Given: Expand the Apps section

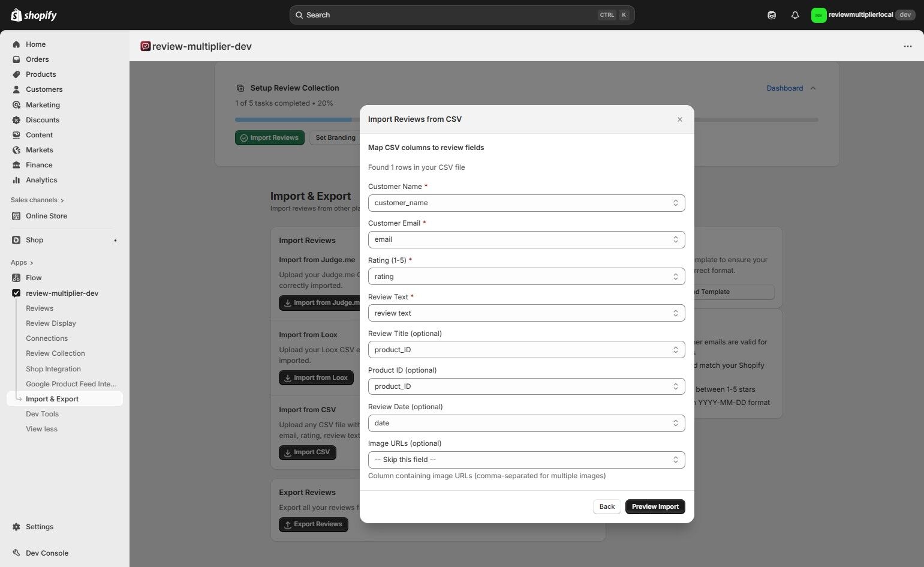Looking at the screenshot, I should coord(22,262).
